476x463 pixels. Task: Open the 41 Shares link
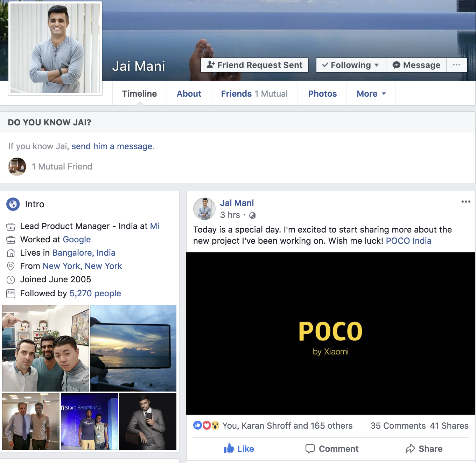[449, 426]
